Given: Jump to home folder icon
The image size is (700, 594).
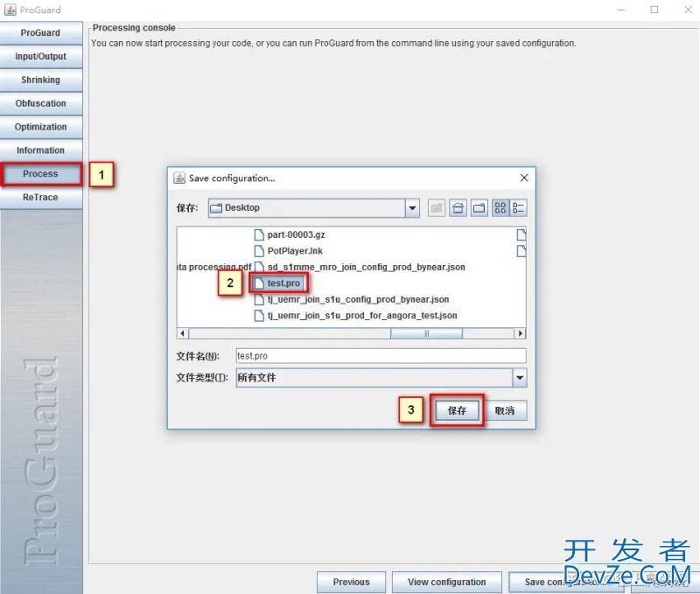Looking at the screenshot, I should coord(458,208).
